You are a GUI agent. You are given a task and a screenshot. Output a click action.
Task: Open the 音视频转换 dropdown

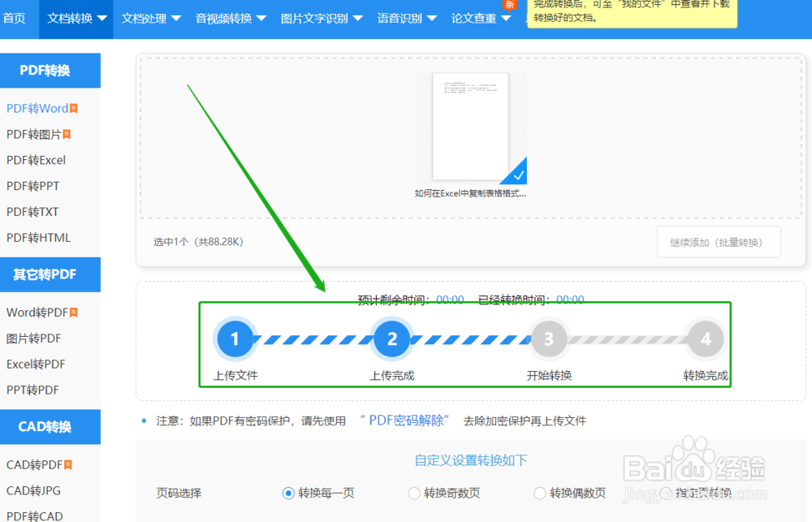230,19
